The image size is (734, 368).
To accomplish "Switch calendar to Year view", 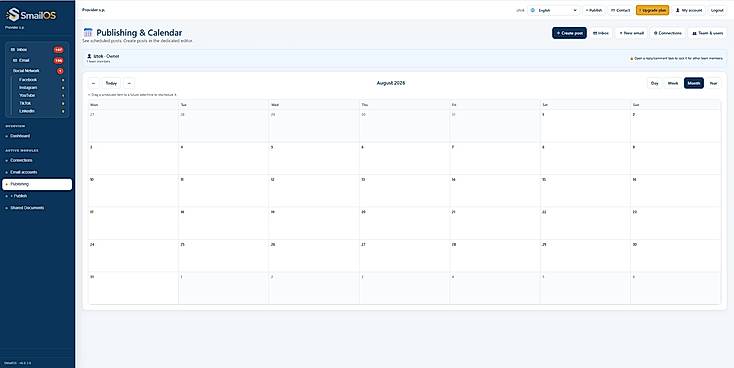I will (713, 83).
